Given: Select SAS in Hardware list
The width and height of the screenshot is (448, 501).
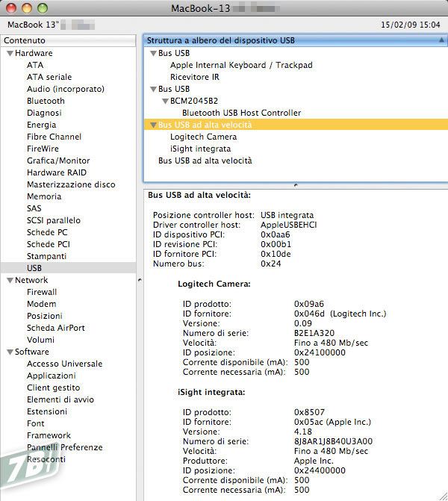Looking at the screenshot, I should pyautogui.click(x=34, y=208).
